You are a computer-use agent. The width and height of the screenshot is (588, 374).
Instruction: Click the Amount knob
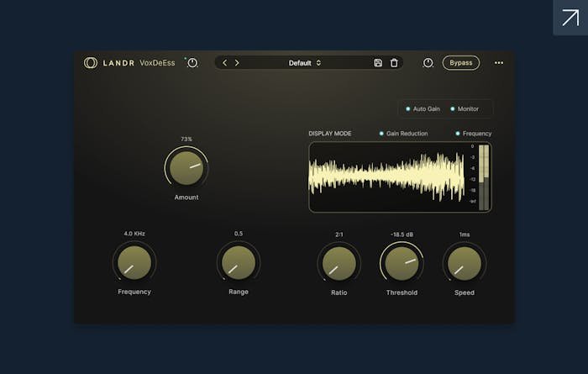[x=186, y=168]
